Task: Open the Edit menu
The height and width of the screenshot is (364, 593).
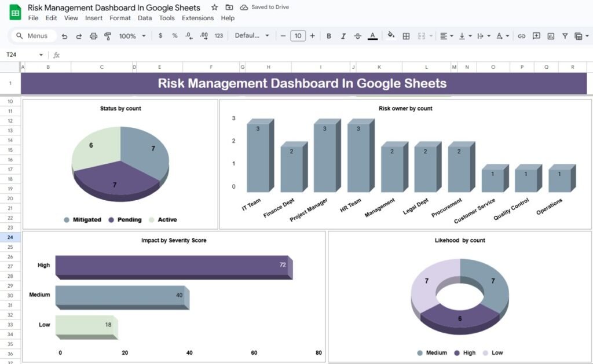Action: coord(51,18)
